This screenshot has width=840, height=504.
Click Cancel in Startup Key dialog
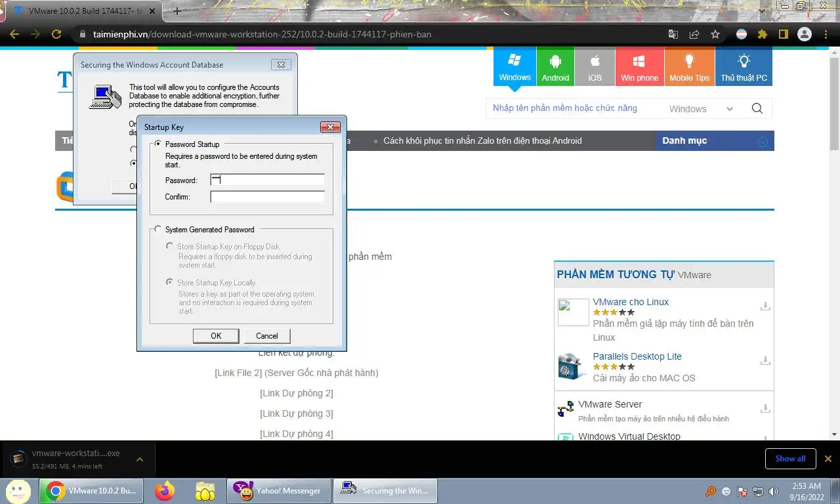pyautogui.click(x=266, y=335)
